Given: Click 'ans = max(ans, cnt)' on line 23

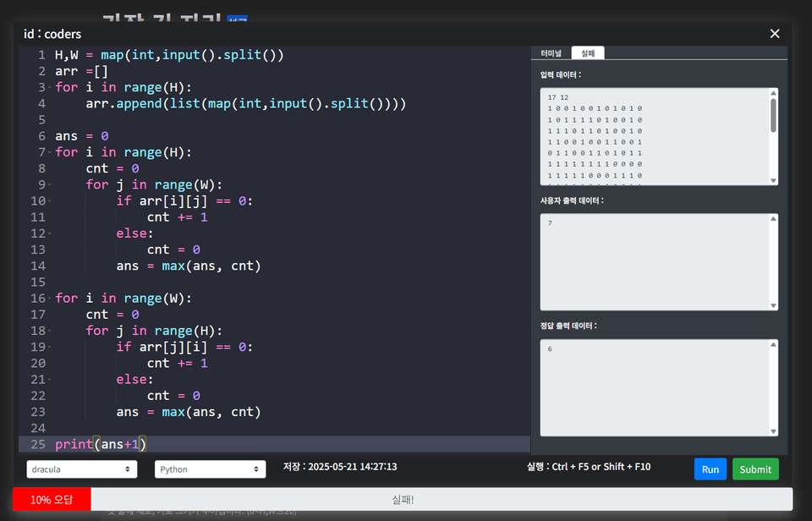Looking at the screenshot, I should click(189, 412).
